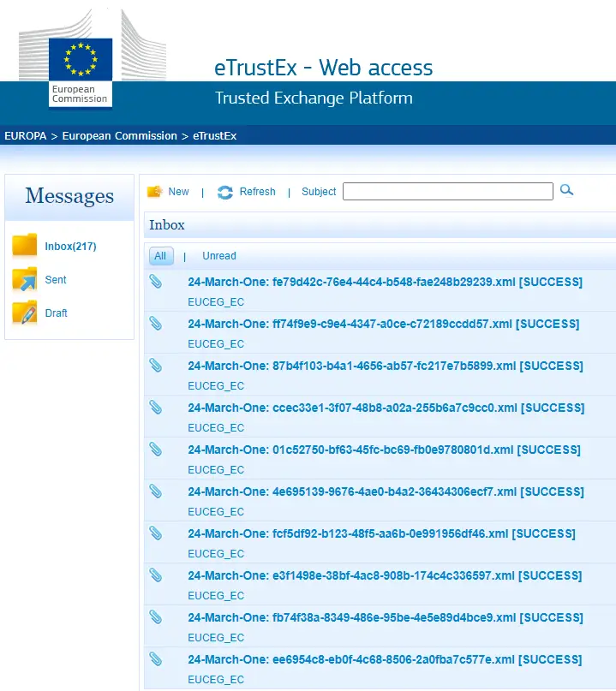Click the magnifier search icon
This screenshot has height=691, width=616.
click(566, 190)
